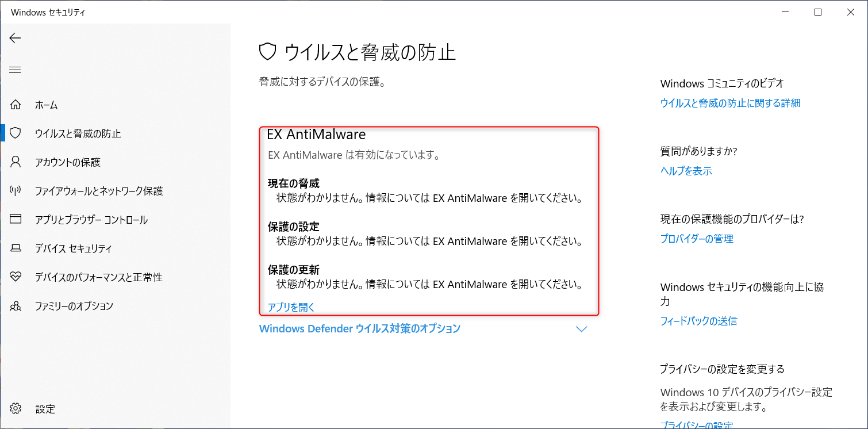Image resolution: width=868 pixels, height=429 pixels.
Task: Click the heart icon for device performance
Action: [x=16, y=277]
